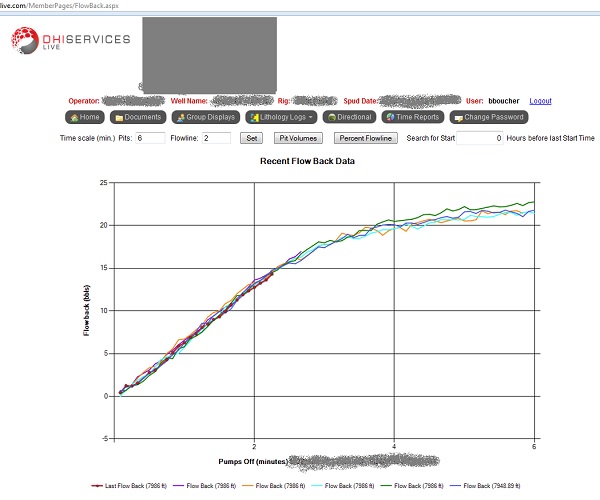
Task: Click the Directional icon
Action: click(331, 118)
